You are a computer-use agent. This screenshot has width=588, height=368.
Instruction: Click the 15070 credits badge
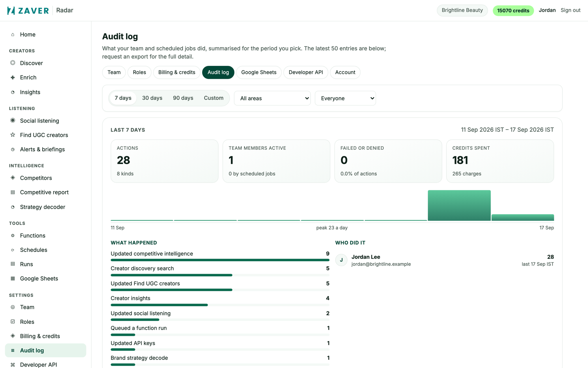pos(513,10)
